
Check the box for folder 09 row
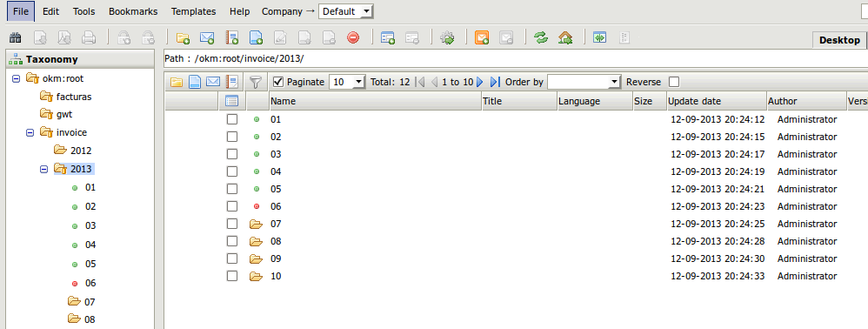(x=232, y=258)
